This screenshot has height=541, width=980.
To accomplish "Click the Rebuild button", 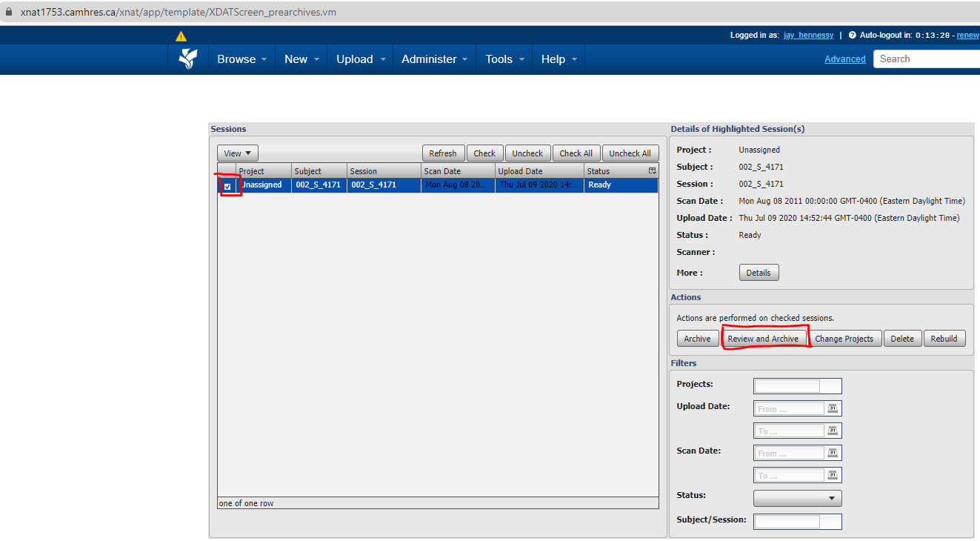I will pyautogui.click(x=944, y=339).
